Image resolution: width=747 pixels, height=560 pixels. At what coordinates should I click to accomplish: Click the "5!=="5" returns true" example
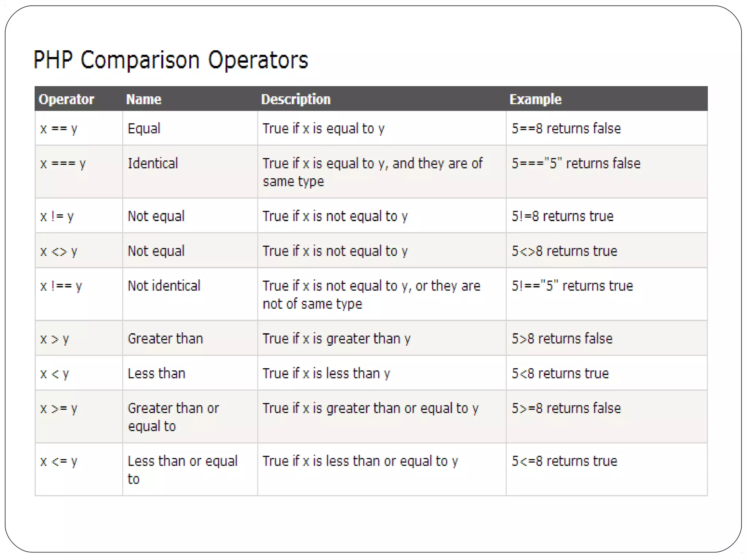click(572, 286)
